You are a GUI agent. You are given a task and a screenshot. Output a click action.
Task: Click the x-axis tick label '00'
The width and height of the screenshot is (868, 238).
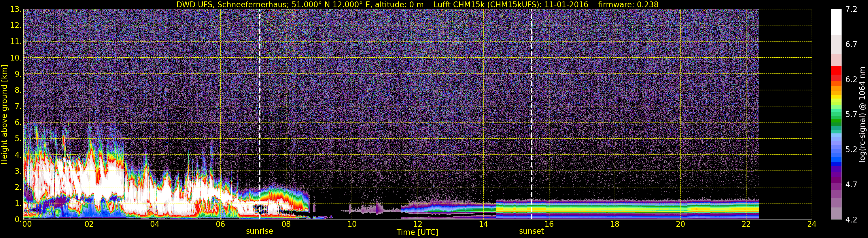tap(27, 224)
